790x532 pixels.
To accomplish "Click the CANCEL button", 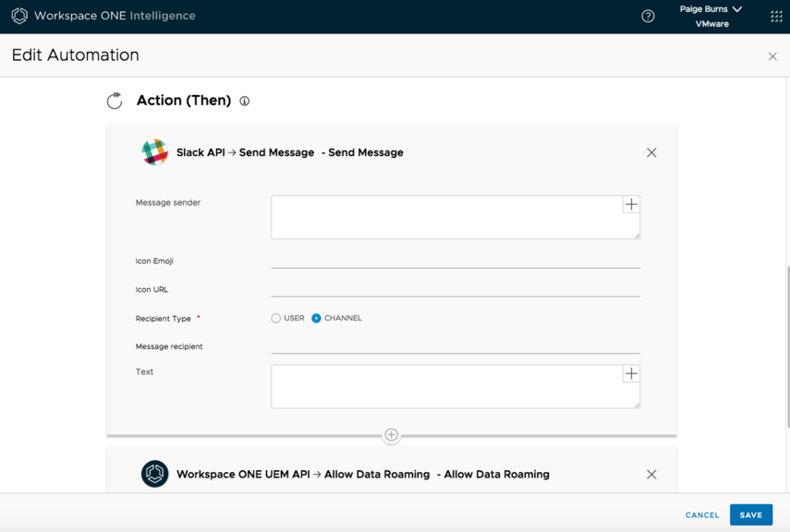I will [x=702, y=514].
